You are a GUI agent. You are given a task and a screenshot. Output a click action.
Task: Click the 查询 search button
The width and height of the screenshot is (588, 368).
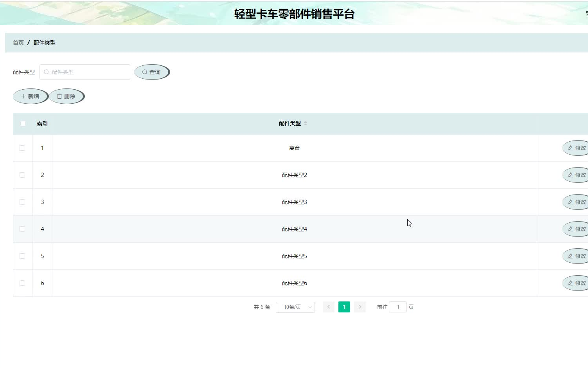(152, 72)
